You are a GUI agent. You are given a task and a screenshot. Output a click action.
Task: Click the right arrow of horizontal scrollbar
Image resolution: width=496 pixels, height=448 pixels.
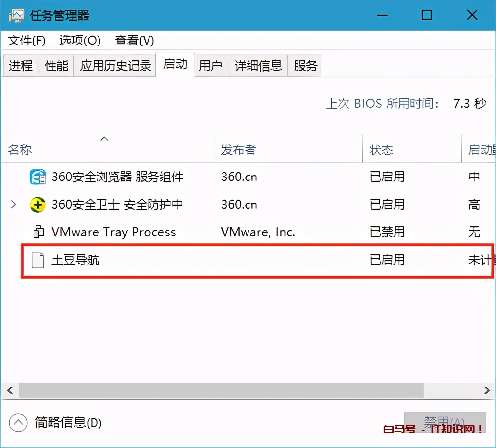click(487, 390)
